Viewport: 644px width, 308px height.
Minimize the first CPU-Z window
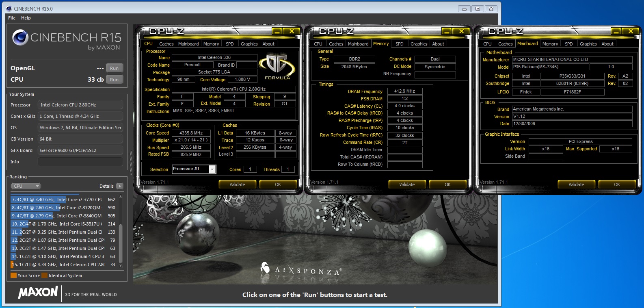click(x=277, y=31)
